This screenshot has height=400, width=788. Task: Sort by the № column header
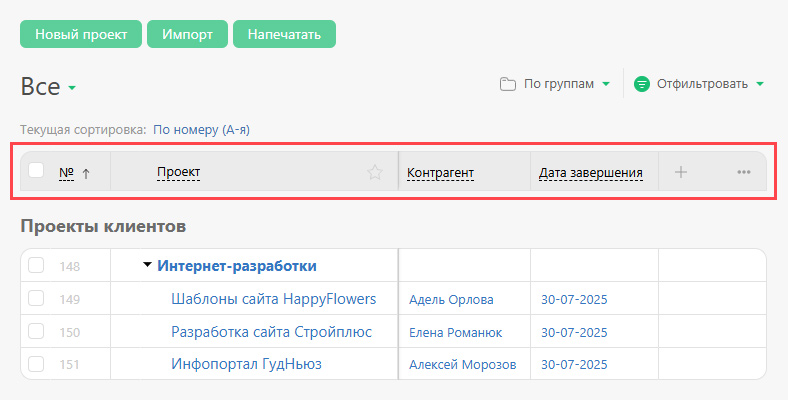66,173
